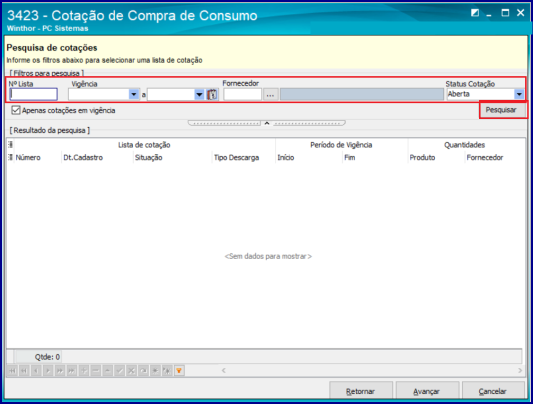Go to previous page navigator button
The height and width of the screenshot is (404, 533).
[24, 371]
